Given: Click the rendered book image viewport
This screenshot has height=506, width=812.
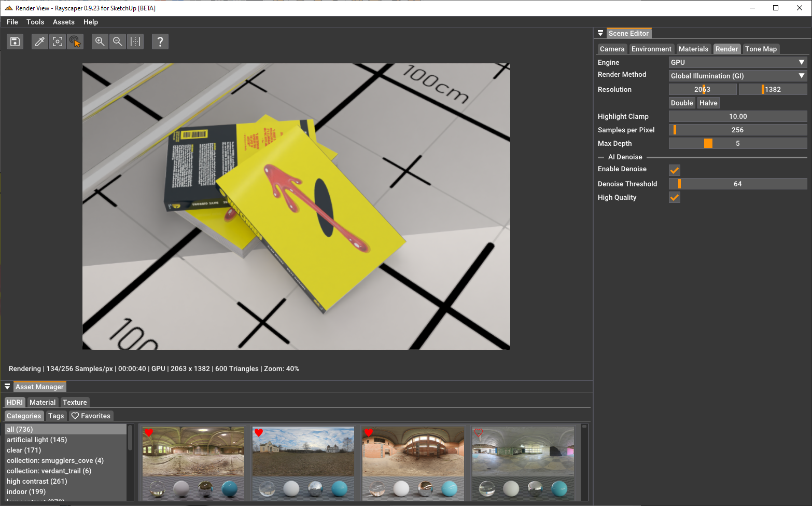Looking at the screenshot, I should pyautogui.click(x=296, y=207).
